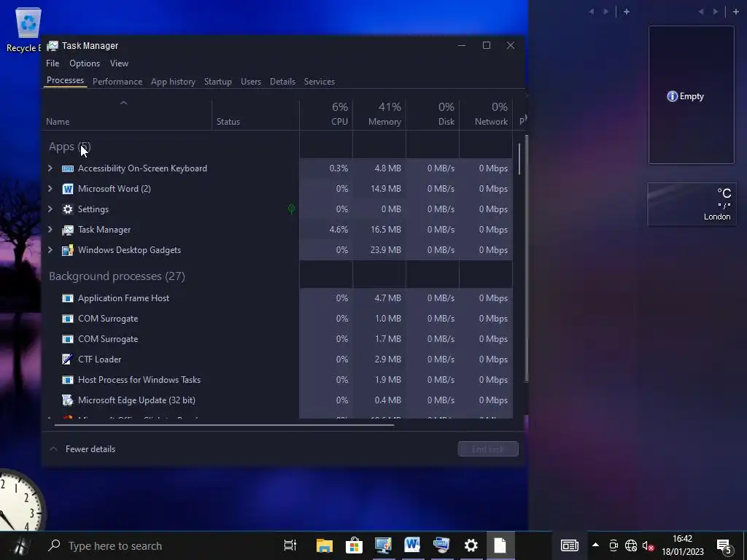Click the Accessibility On-Screen Keyboard process icon
Image resolution: width=747 pixels, height=560 pixels.
point(68,168)
